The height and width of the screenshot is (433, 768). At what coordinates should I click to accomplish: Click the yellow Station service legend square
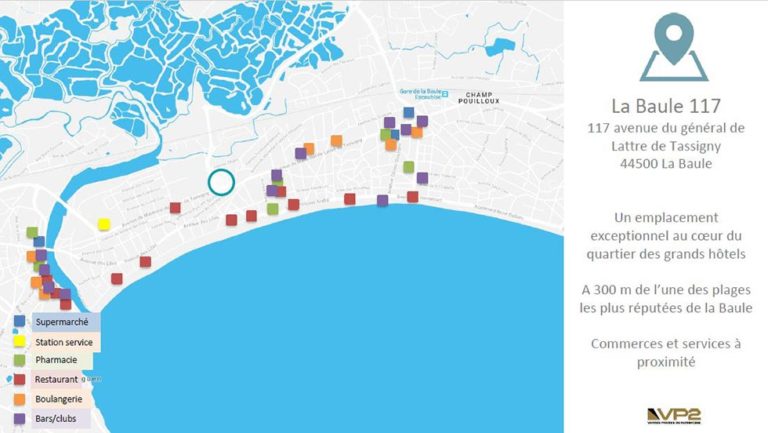click(x=20, y=341)
